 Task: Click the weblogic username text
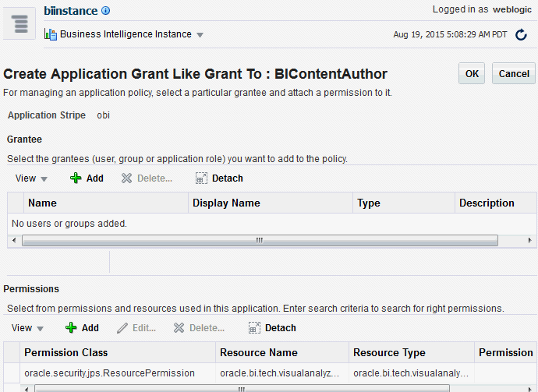[x=512, y=9]
